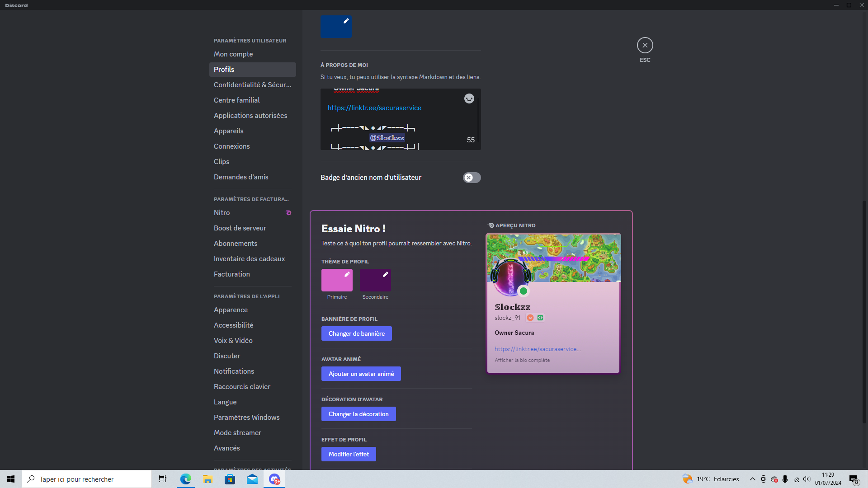
Task: Open File Explorer from taskbar
Action: (208, 479)
